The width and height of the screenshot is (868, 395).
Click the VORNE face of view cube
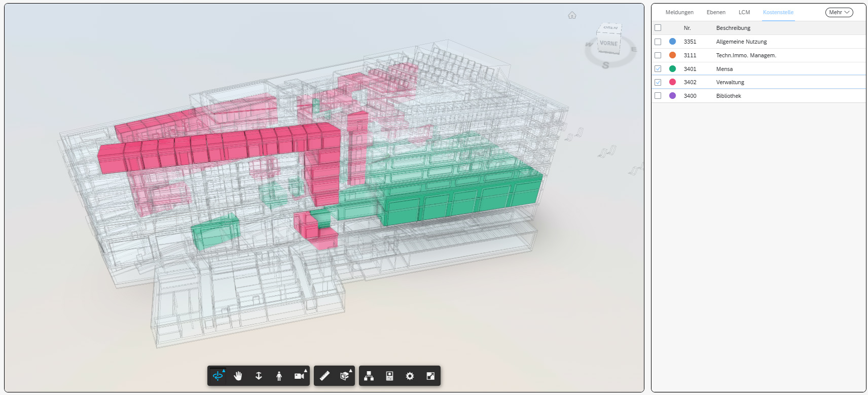608,44
